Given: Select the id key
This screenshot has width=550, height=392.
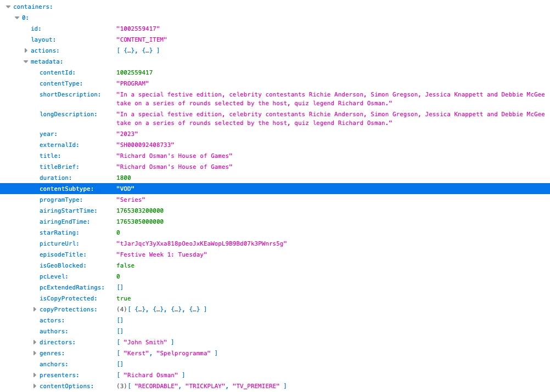Looking at the screenshot, I should click(36, 29).
